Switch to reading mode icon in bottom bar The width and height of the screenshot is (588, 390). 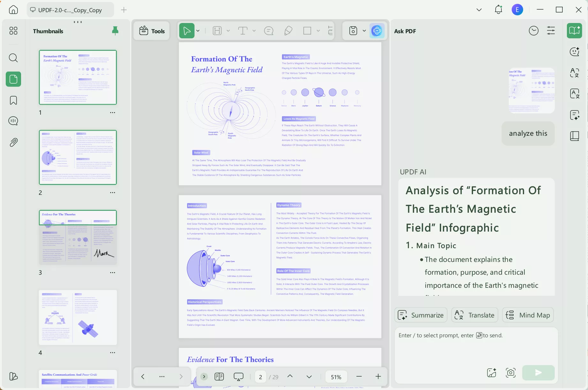[x=219, y=377]
